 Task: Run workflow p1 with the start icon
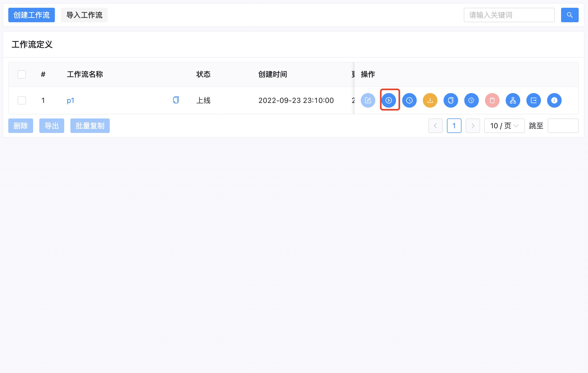388,100
